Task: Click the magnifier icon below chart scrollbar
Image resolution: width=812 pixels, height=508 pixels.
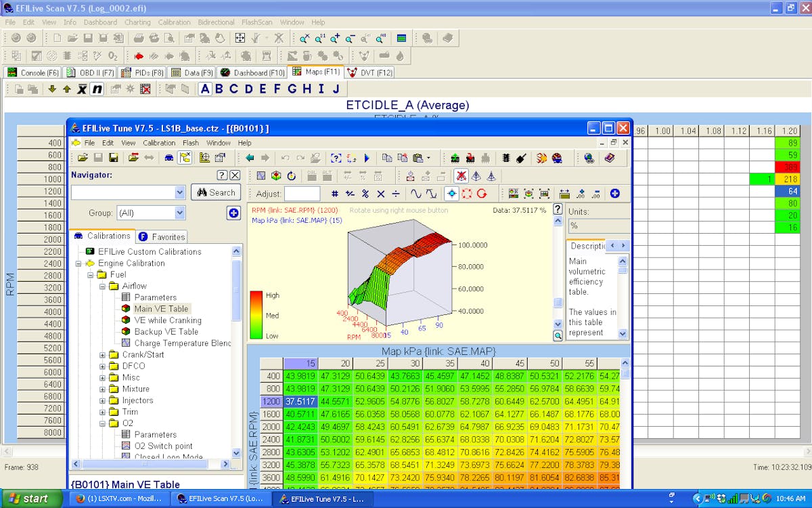Action: click(x=558, y=335)
